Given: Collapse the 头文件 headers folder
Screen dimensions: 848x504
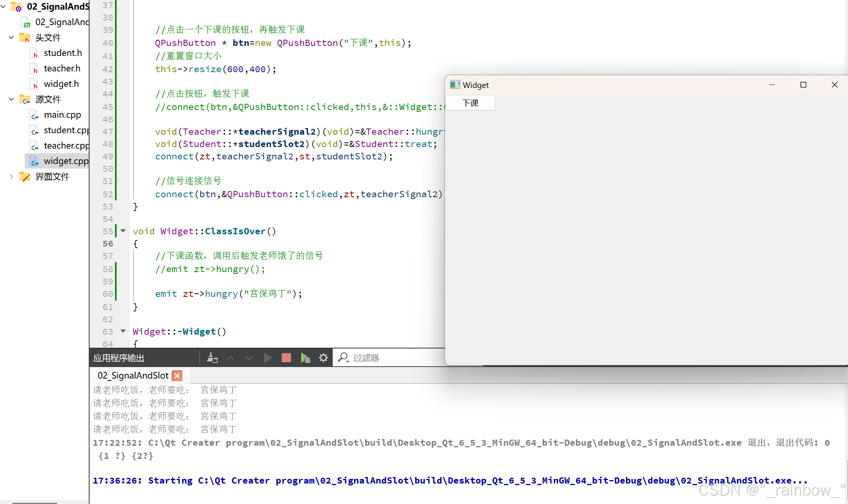Looking at the screenshot, I should pyautogui.click(x=12, y=37).
